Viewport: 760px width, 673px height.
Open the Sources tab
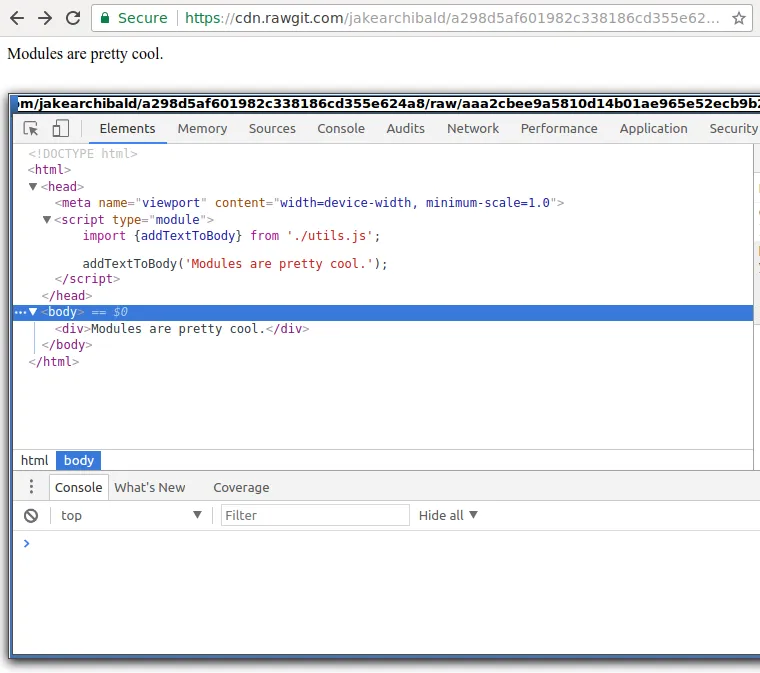point(272,129)
